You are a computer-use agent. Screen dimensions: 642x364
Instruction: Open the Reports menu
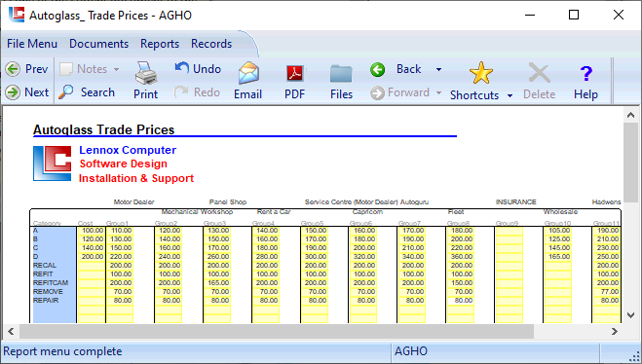(160, 44)
